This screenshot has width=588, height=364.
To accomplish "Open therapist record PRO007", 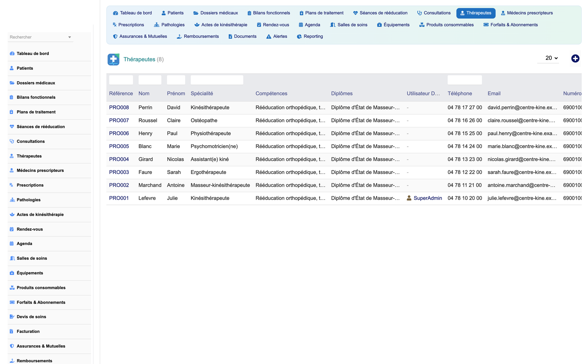I will 119,121.
